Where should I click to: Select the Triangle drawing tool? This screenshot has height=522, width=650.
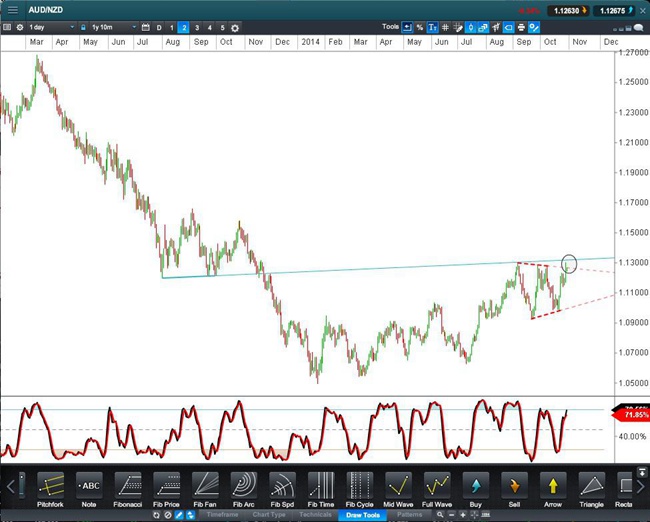[591, 486]
